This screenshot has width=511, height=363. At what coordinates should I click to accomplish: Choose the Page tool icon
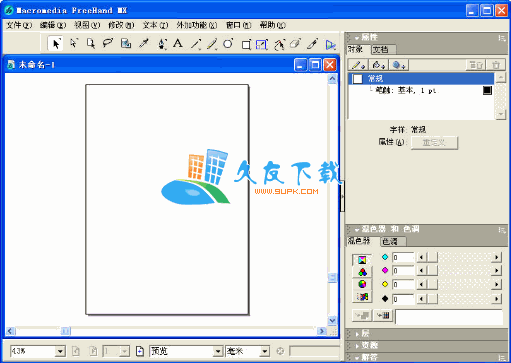point(91,44)
